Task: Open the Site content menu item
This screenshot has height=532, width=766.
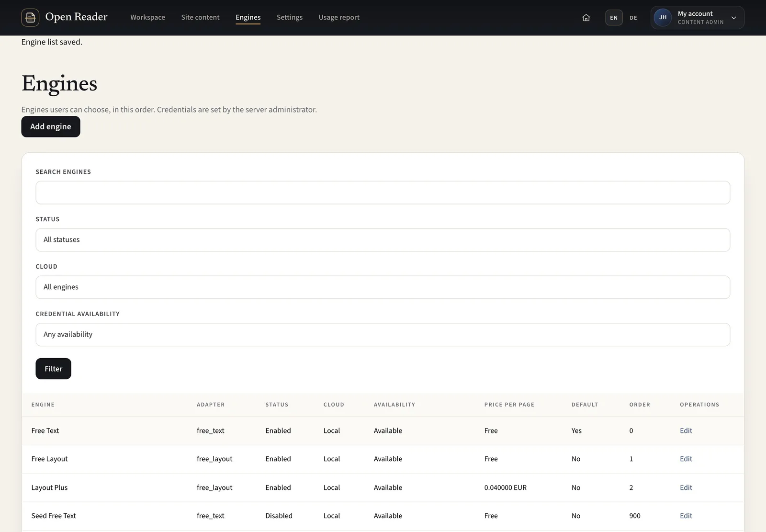Action: click(200, 17)
